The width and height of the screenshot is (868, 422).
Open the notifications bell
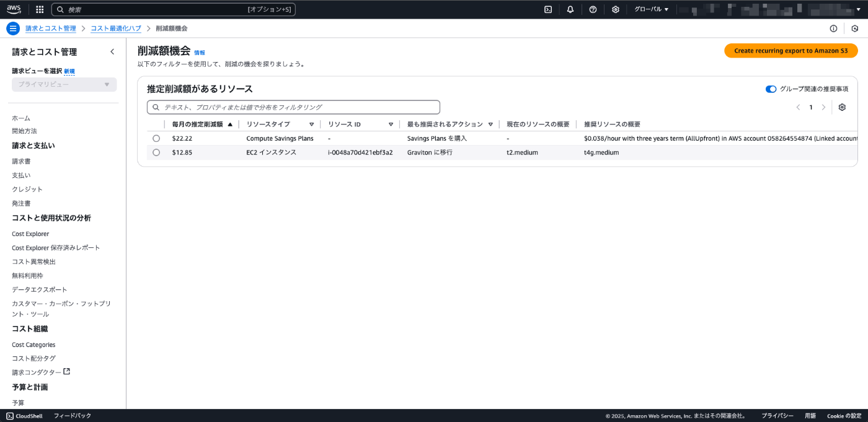[x=570, y=9]
